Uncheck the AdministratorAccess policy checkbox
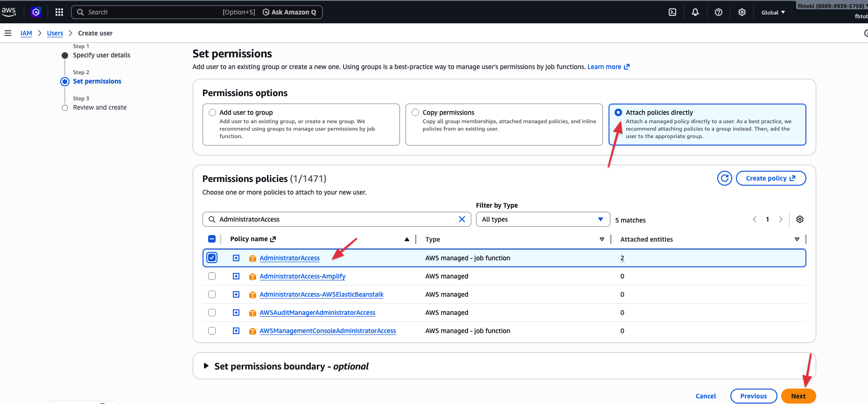 point(212,258)
